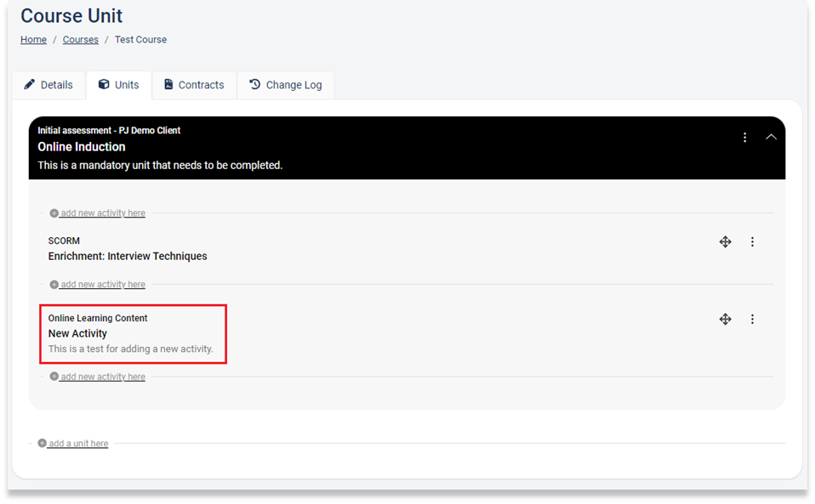
Task: Click move handle for Enrichment: Interview Techniques
Action: [725, 242]
